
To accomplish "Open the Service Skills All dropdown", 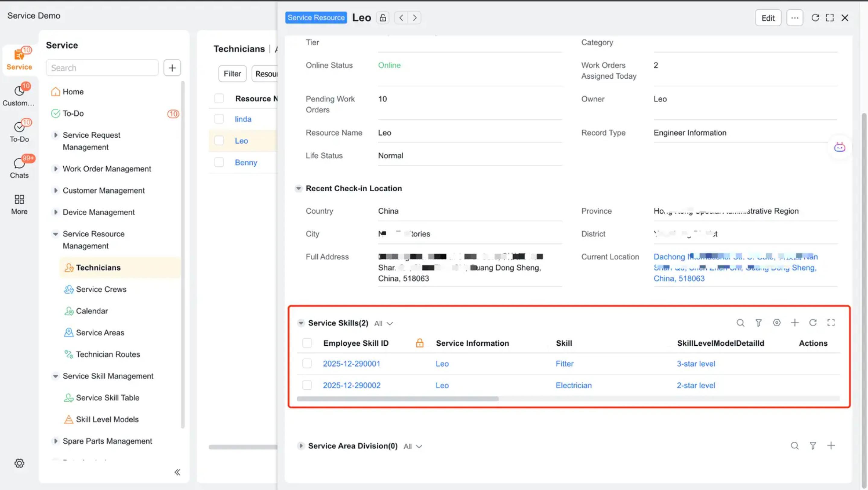I will pos(383,324).
